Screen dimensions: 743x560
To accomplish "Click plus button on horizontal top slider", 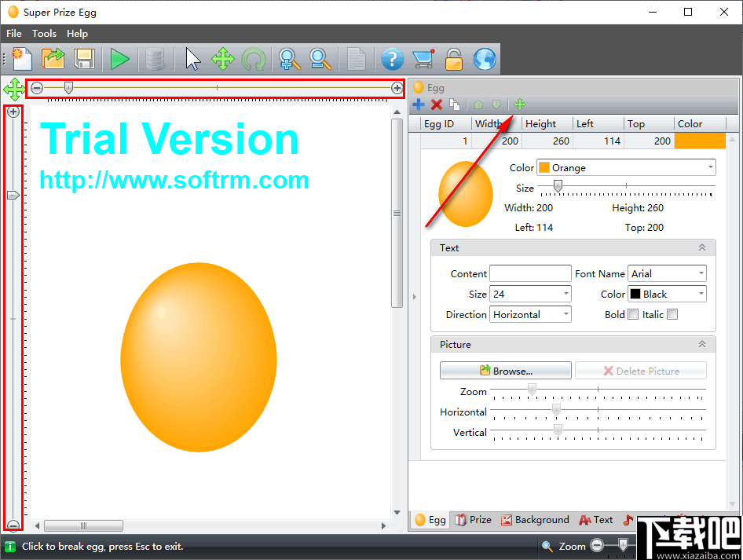I will [397, 88].
